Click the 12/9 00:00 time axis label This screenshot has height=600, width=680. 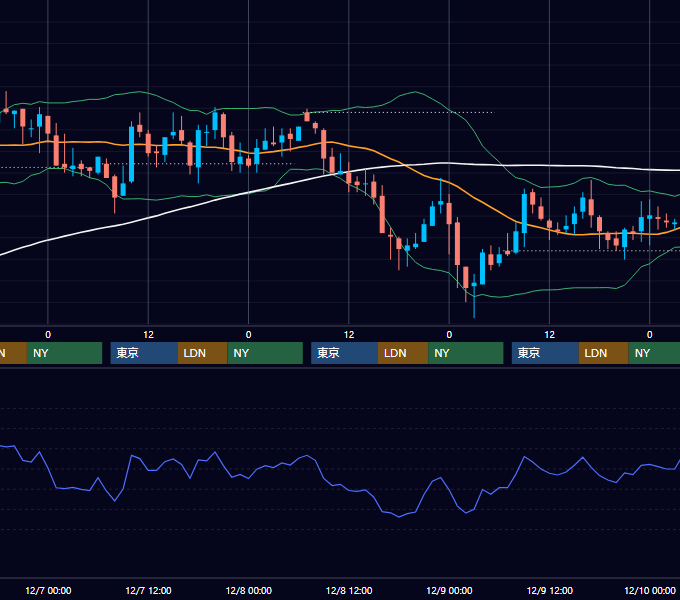tap(449, 590)
